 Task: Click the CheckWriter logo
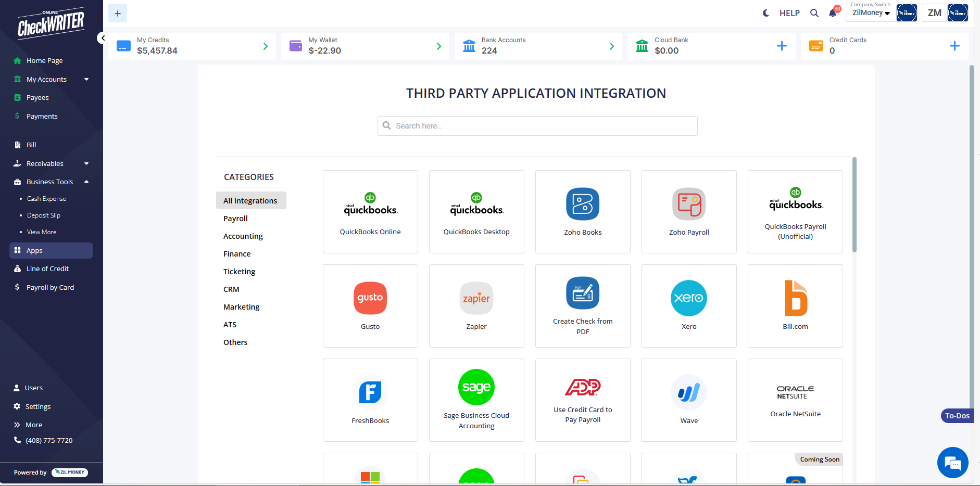[51, 23]
